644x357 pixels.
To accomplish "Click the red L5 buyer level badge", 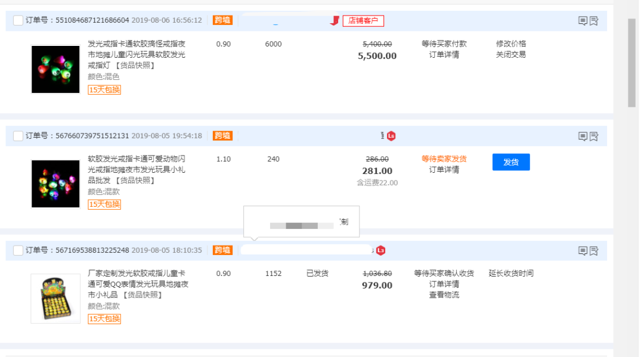I will click(391, 136).
